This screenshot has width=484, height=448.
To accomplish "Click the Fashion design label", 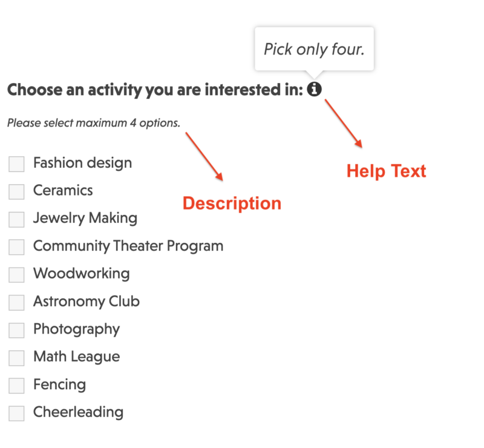I will [82, 163].
